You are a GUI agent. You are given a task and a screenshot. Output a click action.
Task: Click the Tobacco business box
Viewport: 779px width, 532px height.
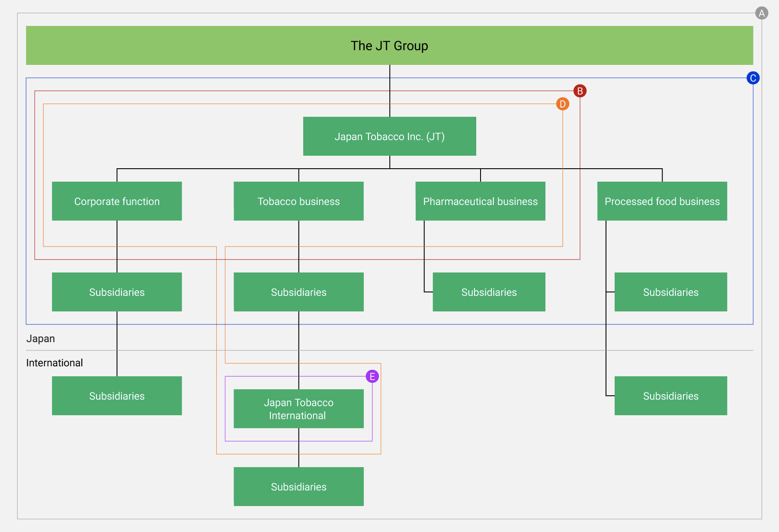coord(298,201)
